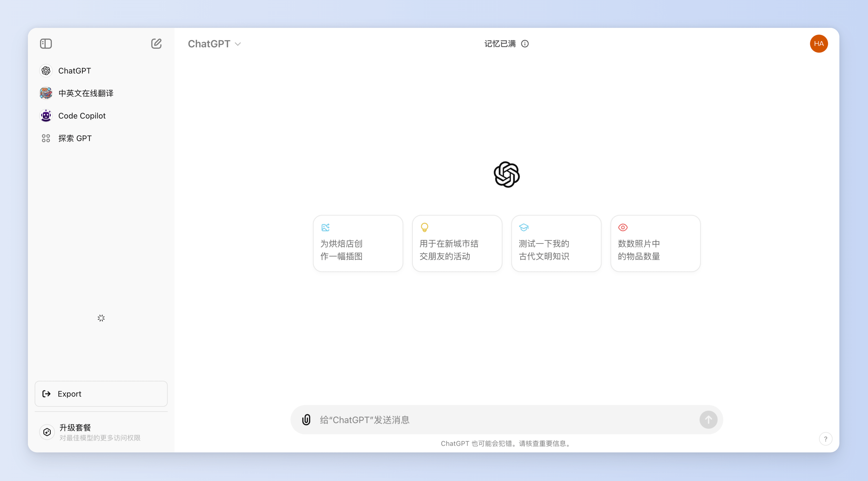Image resolution: width=868 pixels, height=481 pixels.
Task: Click the memory full info icon
Action: pyautogui.click(x=525, y=44)
